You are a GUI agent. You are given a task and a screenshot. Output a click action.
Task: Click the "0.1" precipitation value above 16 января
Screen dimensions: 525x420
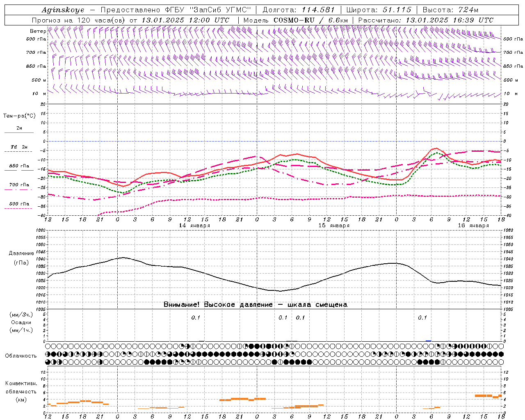(422, 317)
